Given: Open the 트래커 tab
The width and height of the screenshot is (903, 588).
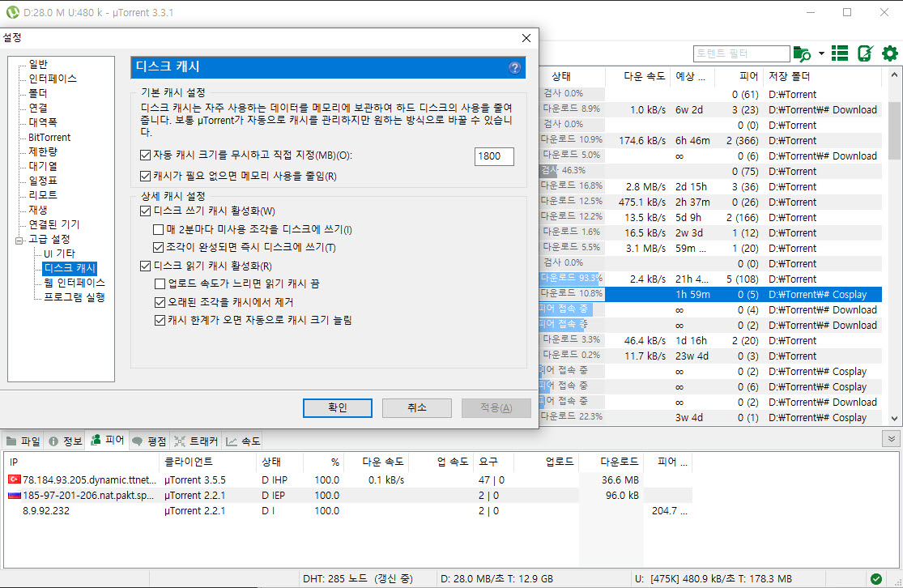Looking at the screenshot, I should [x=196, y=441].
